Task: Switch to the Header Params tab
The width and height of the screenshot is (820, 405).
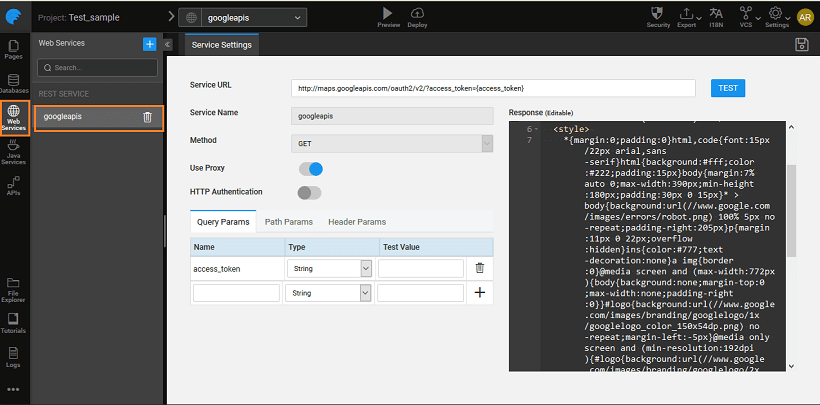Action: [x=357, y=222]
